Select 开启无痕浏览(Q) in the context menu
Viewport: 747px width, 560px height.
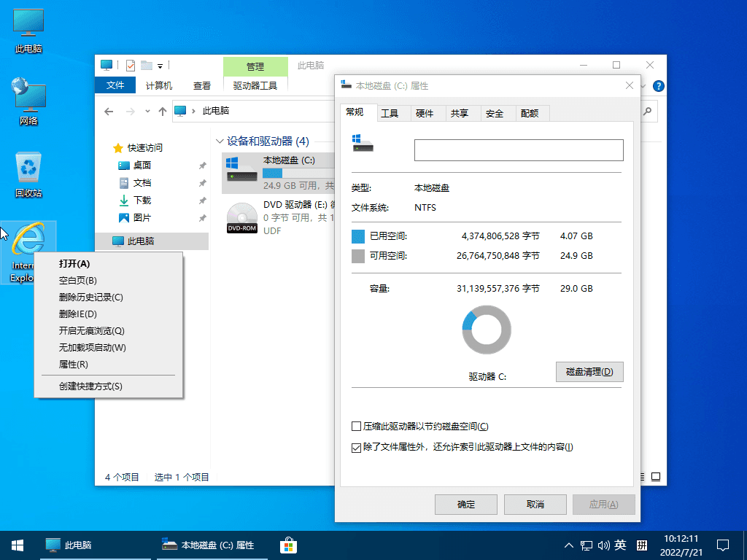[x=92, y=331]
